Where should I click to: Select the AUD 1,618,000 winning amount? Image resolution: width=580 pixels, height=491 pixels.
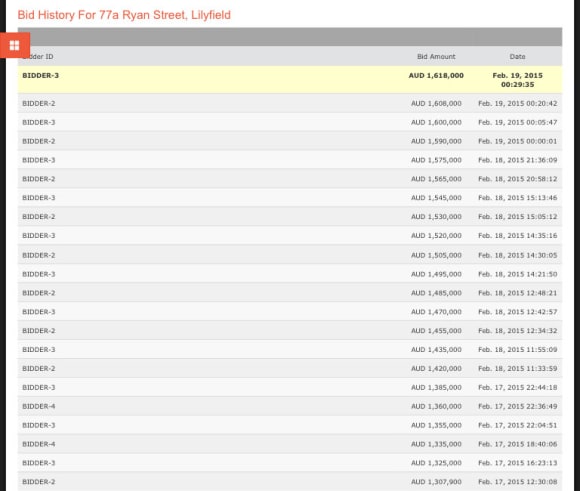tap(436, 75)
